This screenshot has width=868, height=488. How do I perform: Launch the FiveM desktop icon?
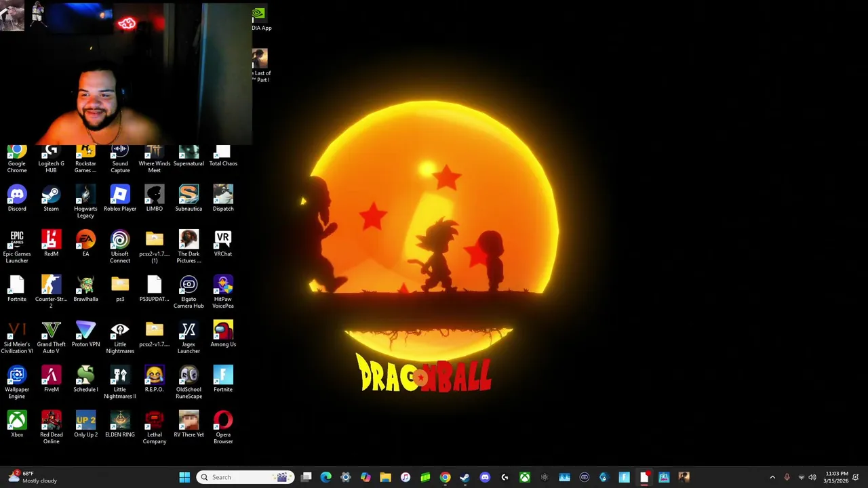coord(51,379)
